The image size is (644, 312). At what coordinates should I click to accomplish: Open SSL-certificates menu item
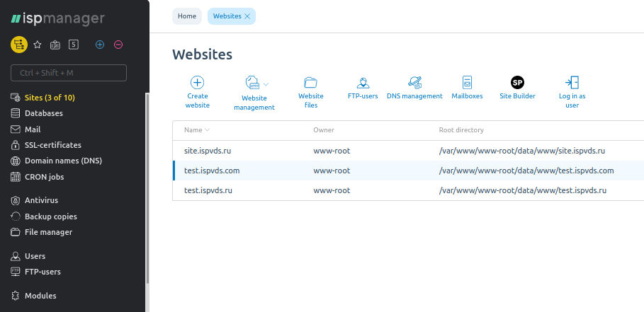pyautogui.click(x=53, y=145)
